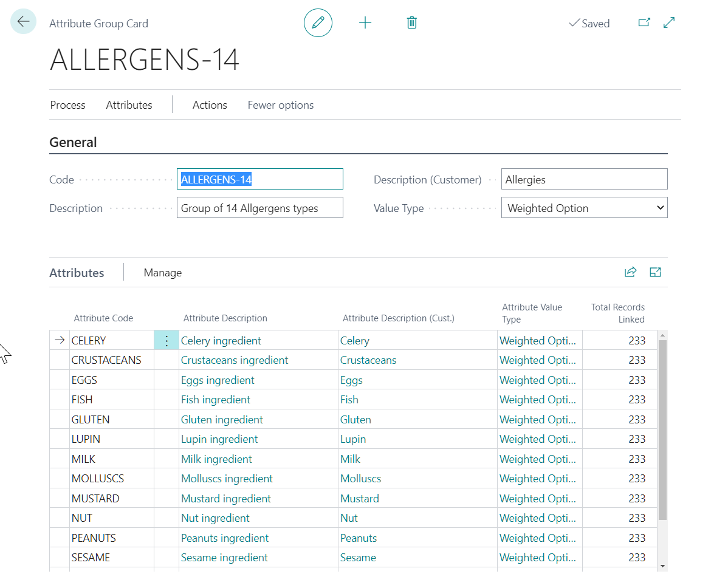Click the attributes list scrollbar thumb
Viewport: 728px width, 588px height.
pyautogui.click(x=662, y=429)
